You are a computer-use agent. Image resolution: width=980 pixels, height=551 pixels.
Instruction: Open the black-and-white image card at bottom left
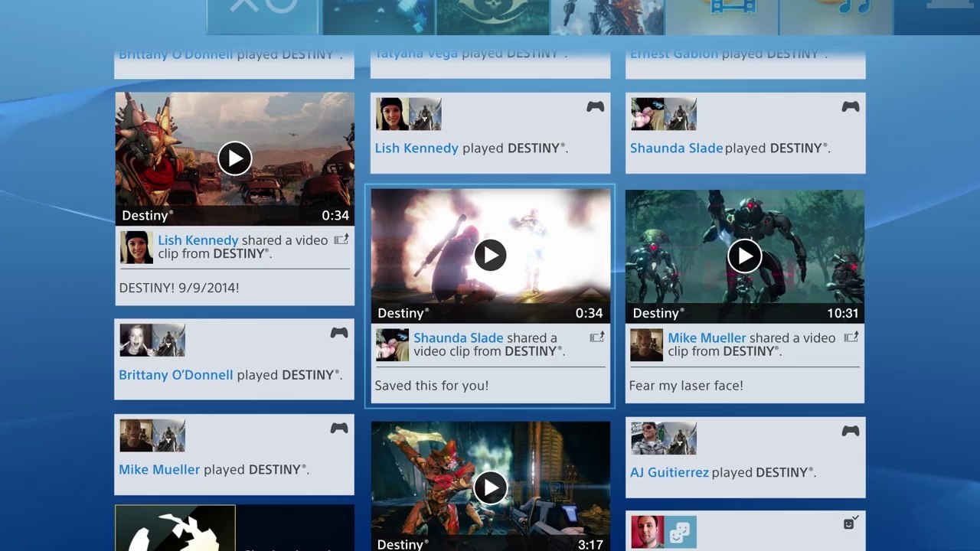[x=175, y=528]
